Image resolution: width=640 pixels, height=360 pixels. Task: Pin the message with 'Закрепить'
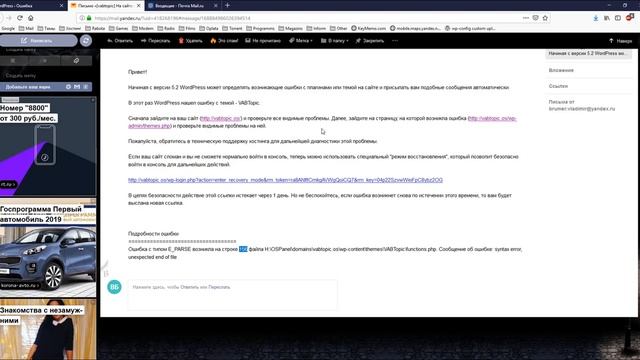pyautogui.click(x=369, y=41)
